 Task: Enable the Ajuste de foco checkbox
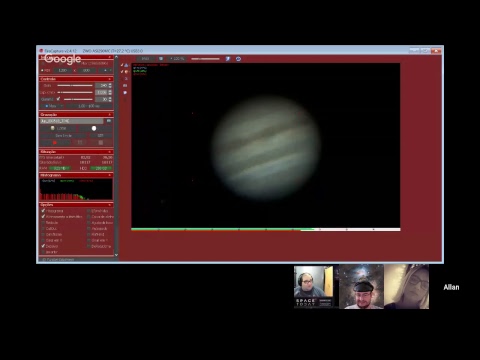[89, 223]
